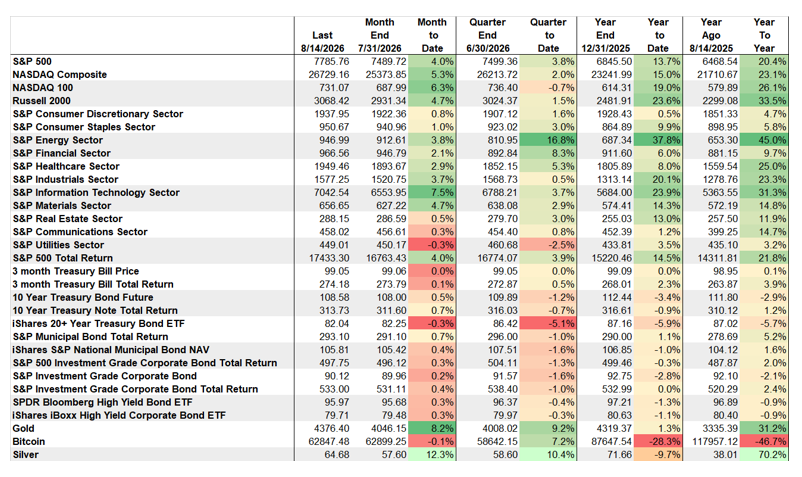Click the Russell 2000 row label
This screenshot has height=477, width=802.
tap(42, 101)
